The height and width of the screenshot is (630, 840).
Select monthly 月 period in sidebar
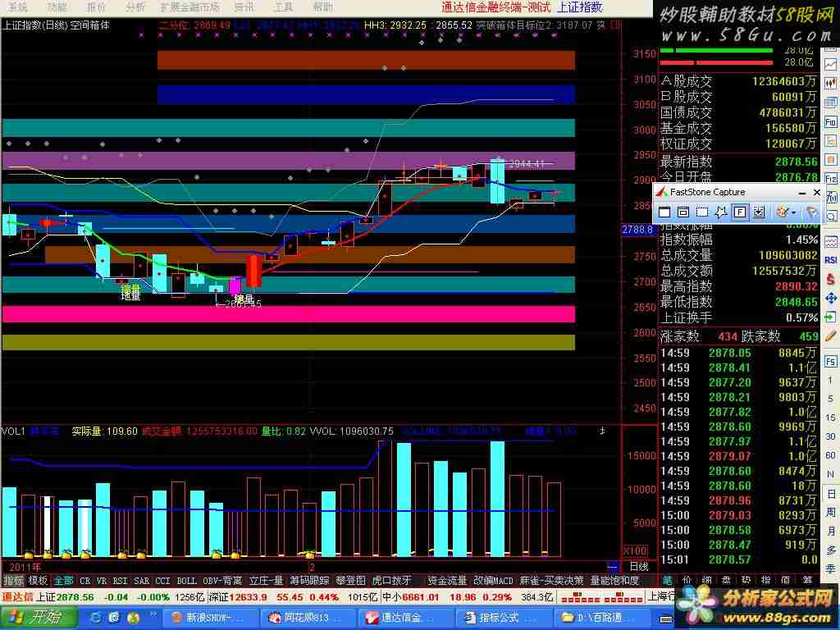point(831,531)
